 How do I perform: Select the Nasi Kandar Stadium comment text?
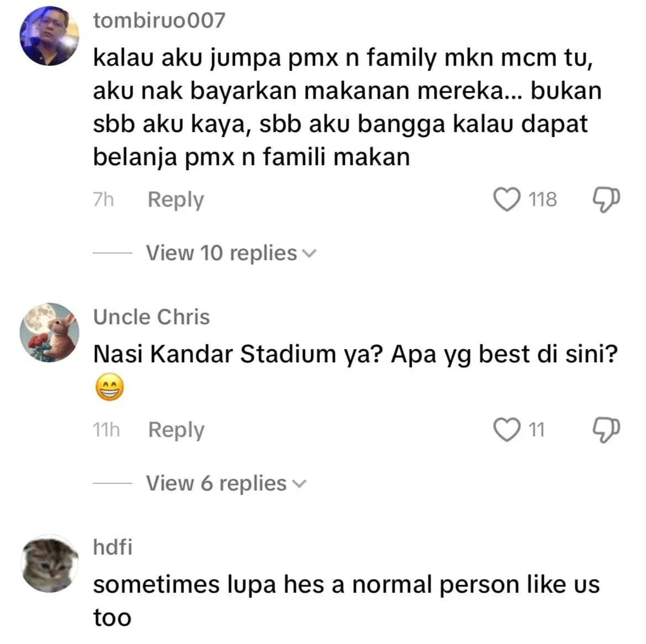(x=355, y=354)
